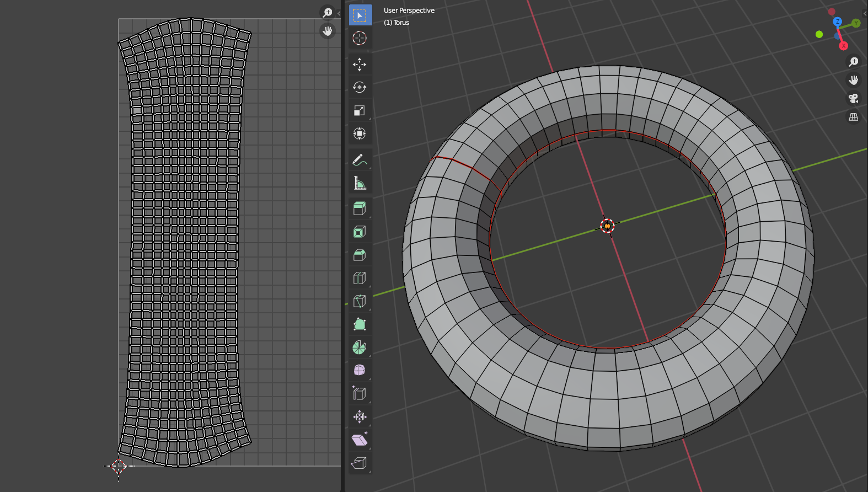Activate the Bevel tool
The width and height of the screenshot is (868, 492).
(360, 255)
